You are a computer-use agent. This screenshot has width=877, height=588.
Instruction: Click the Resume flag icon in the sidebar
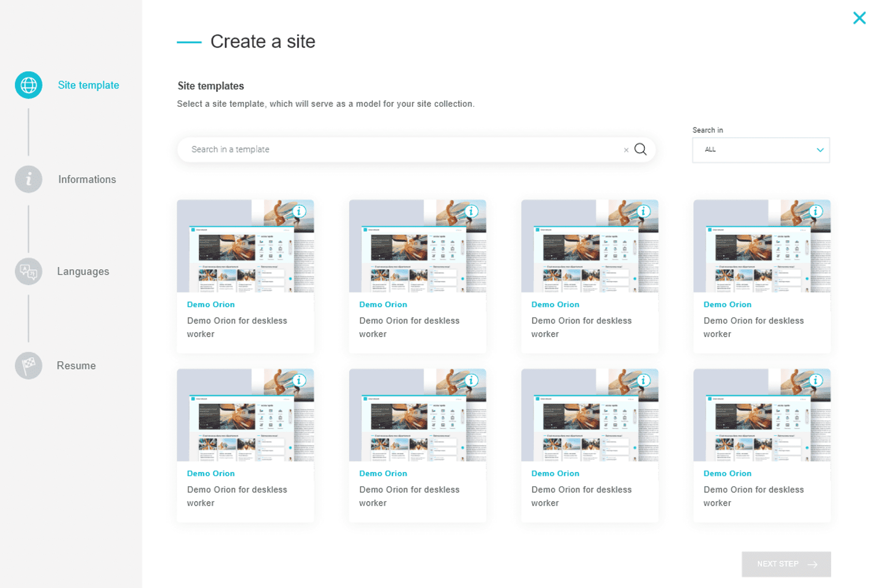coord(28,365)
